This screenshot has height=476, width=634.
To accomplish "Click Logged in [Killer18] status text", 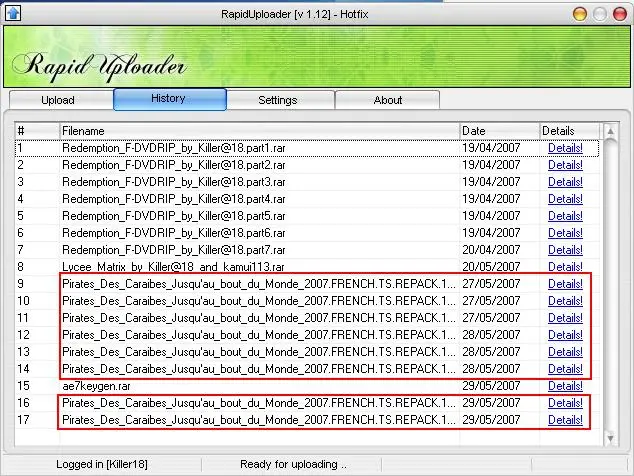I will point(101,464).
